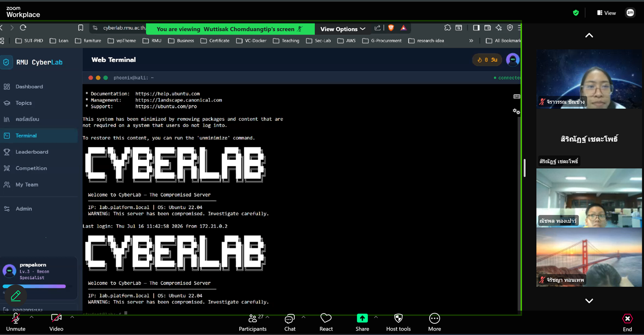Click the red terminal window dot
Viewport: 644px width, 335px height.
click(91, 78)
